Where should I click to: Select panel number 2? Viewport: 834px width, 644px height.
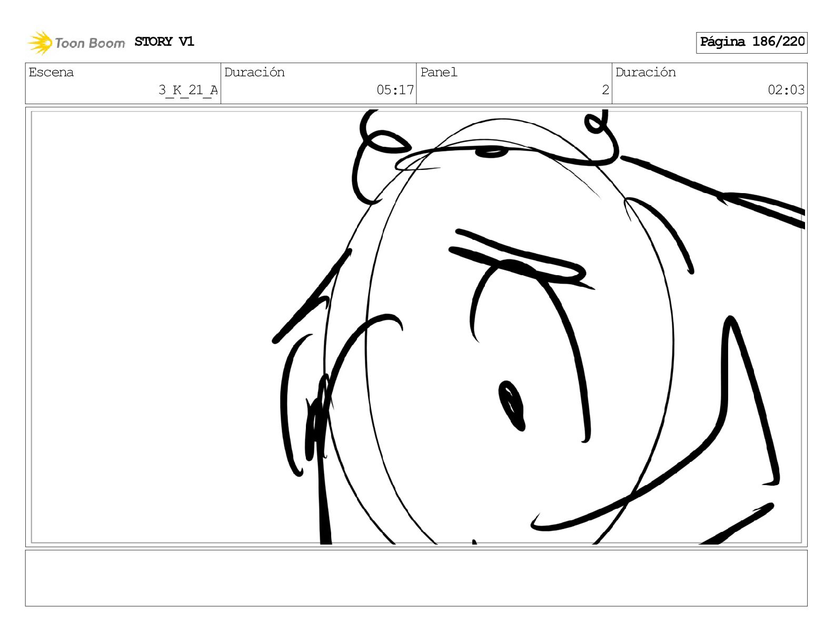[x=605, y=90]
